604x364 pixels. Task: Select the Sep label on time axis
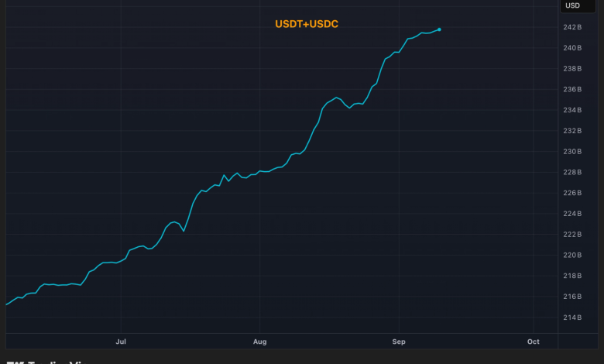(399, 342)
